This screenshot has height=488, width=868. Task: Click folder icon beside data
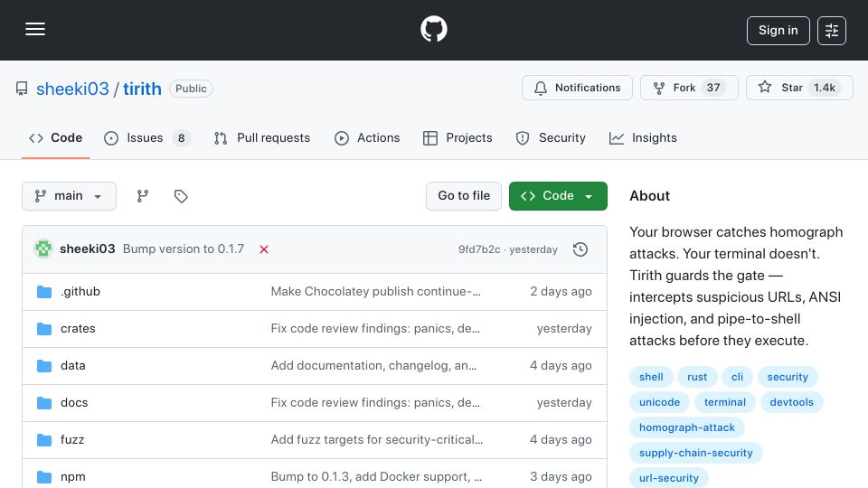pyautogui.click(x=44, y=366)
